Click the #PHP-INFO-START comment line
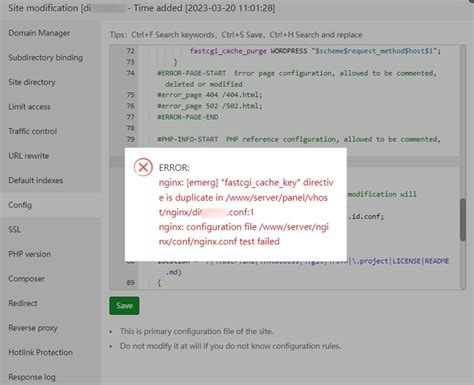This screenshot has height=385, width=474. [299, 139]
